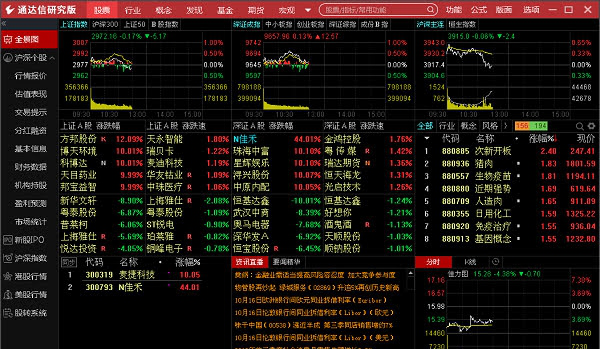This screenshot has width=600, height=362.
Task: Select the 资讯直播 news tab
Action: (249, 262)
